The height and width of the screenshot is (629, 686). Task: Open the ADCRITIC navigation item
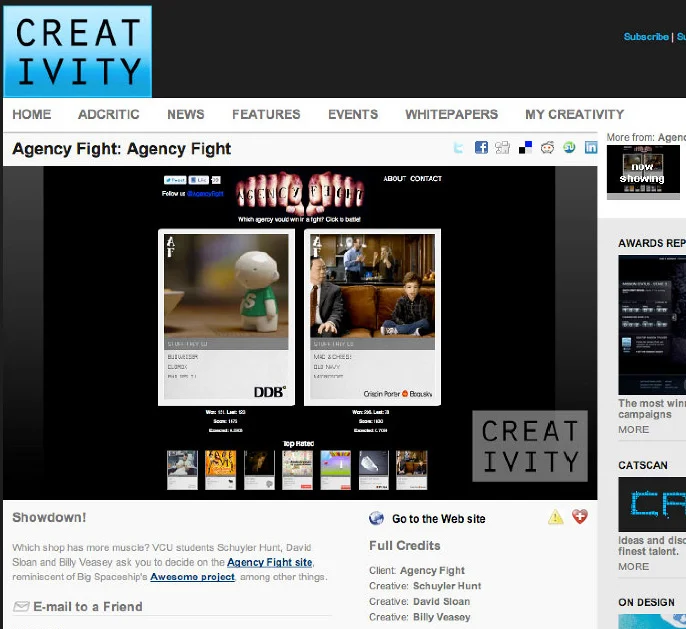[108, 114]
